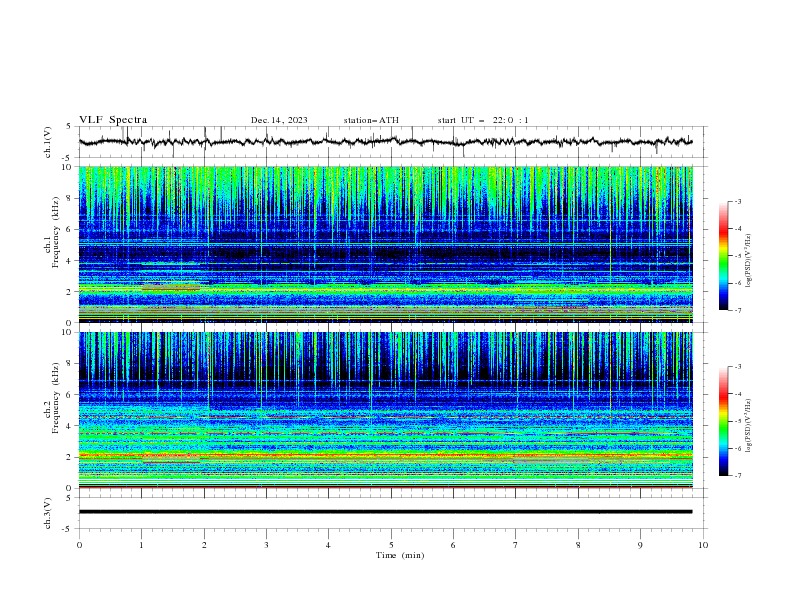Click the ch.1 spectrogram color scale bar
The width and height of the screenshot is (792, 612).
[x=723, y=256]
